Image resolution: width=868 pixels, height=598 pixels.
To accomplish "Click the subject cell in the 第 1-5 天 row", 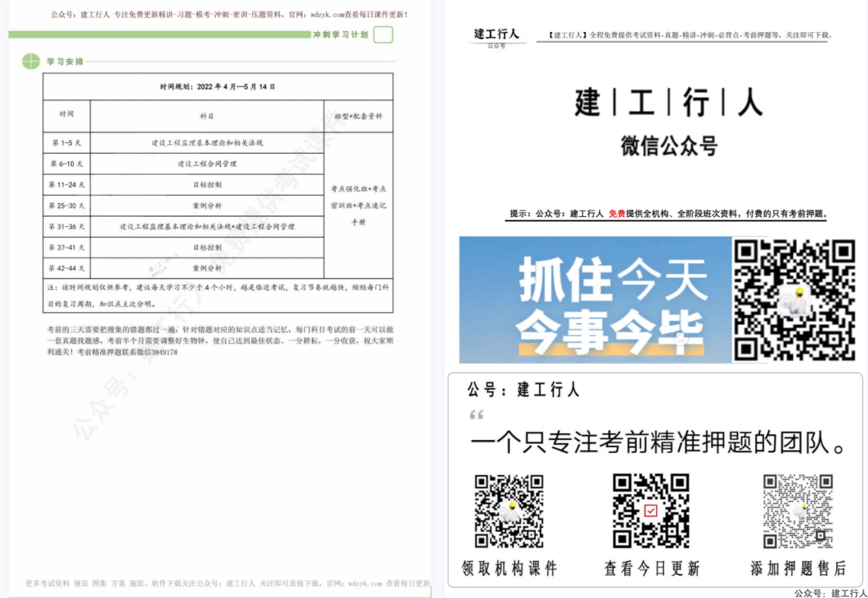I will pyautogui.click(x=207, y=143).
